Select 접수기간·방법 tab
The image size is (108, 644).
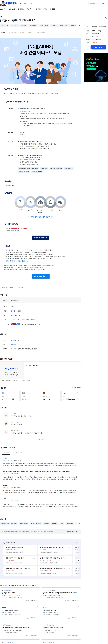12,32
